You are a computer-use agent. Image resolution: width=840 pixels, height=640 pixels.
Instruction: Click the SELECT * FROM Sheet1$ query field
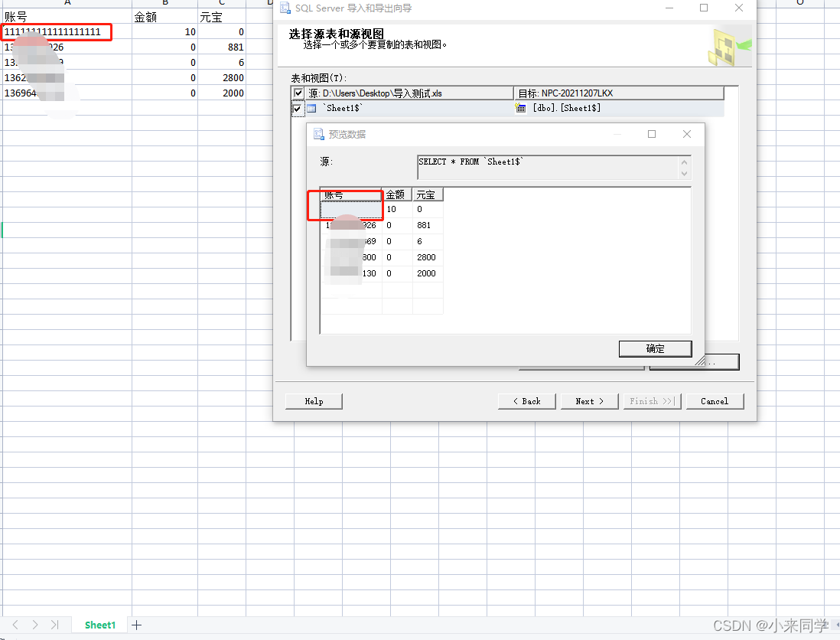(x=554, y=167)
